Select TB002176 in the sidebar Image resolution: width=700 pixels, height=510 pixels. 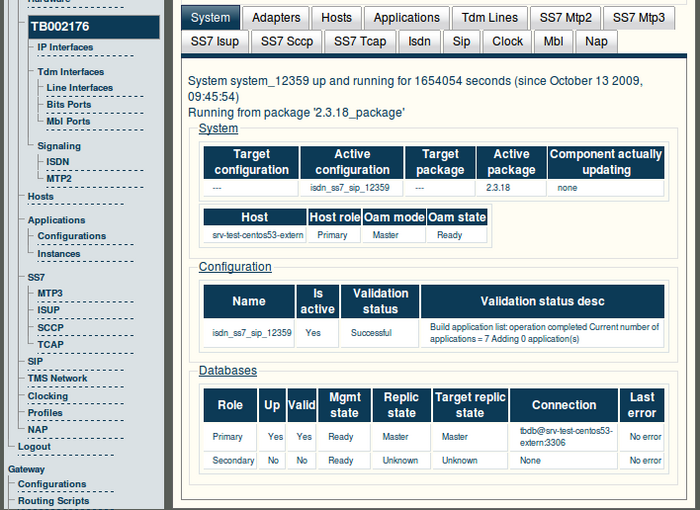coord(60,26)
